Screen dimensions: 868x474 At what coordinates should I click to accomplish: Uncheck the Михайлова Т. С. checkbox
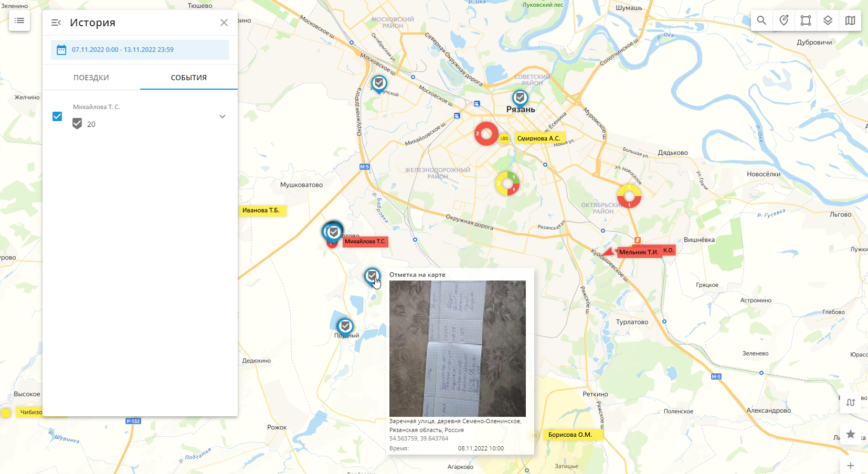tap(57, 116)
